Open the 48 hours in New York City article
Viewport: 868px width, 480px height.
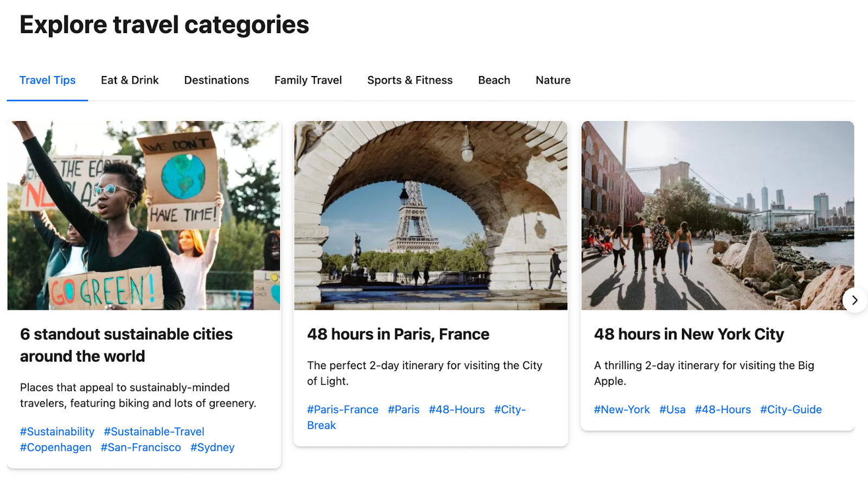[688, 334]
